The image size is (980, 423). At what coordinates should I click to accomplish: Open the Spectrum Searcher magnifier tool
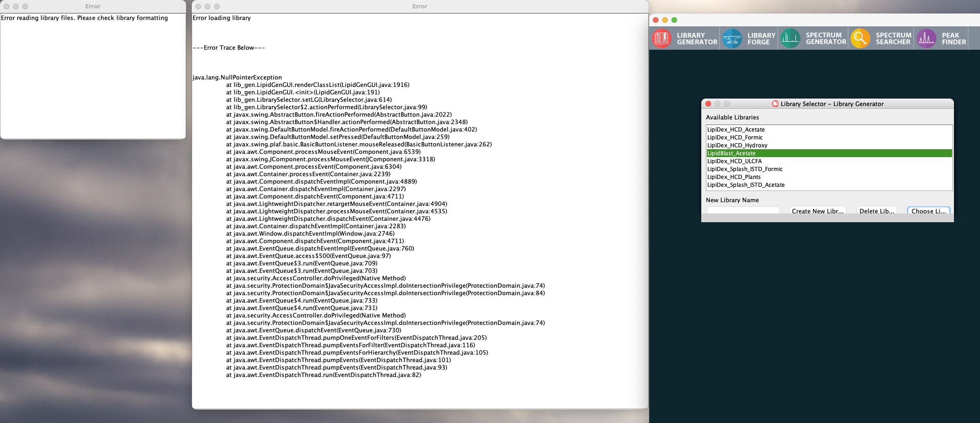tap(880, 38)
